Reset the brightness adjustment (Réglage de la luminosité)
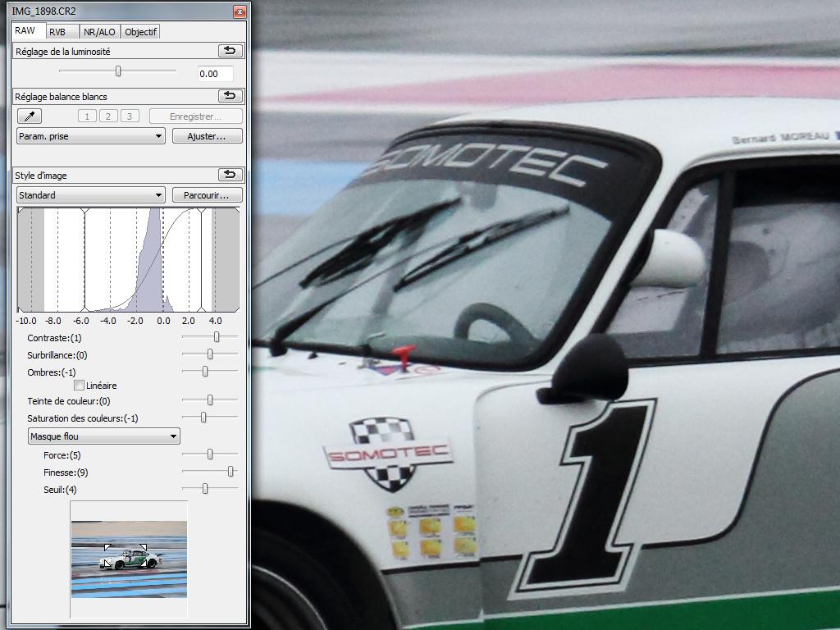 click(231, 51)
